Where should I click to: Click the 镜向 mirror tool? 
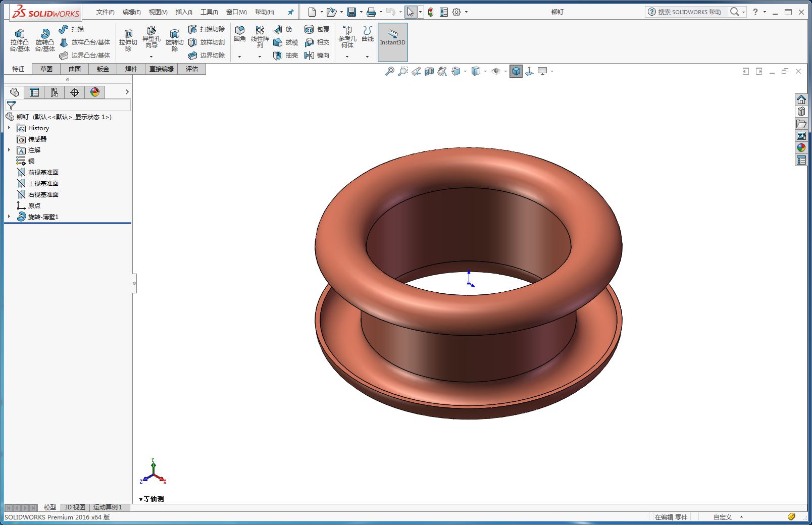tap(317, 56)
